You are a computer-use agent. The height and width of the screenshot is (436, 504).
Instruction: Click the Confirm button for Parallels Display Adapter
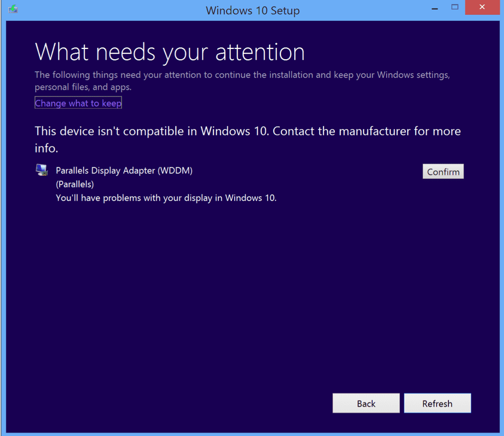pyautogui.click(x=443, y=172)
